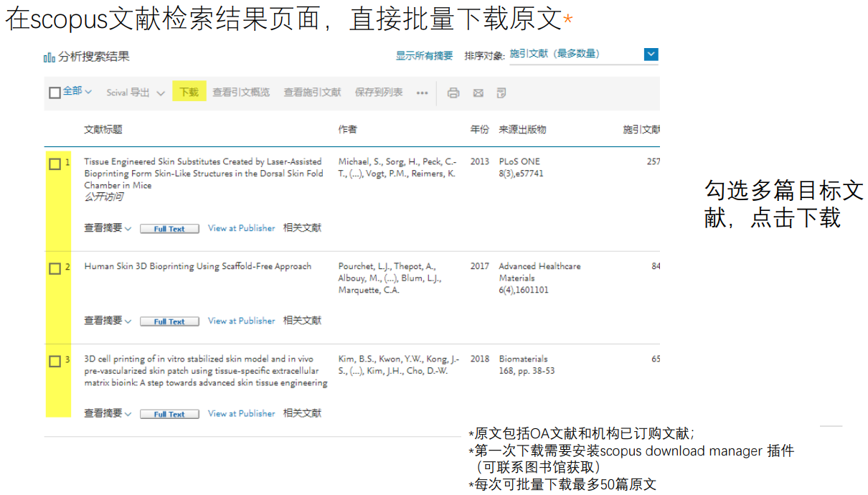Click the highlighted 下载 button
Screen dimensions: 868x495
coord(189,92)
